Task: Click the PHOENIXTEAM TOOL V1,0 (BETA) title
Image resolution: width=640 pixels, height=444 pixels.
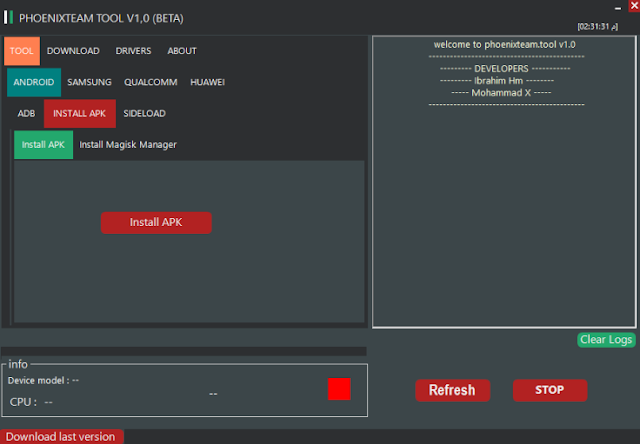Action: (x=101, y=18)
